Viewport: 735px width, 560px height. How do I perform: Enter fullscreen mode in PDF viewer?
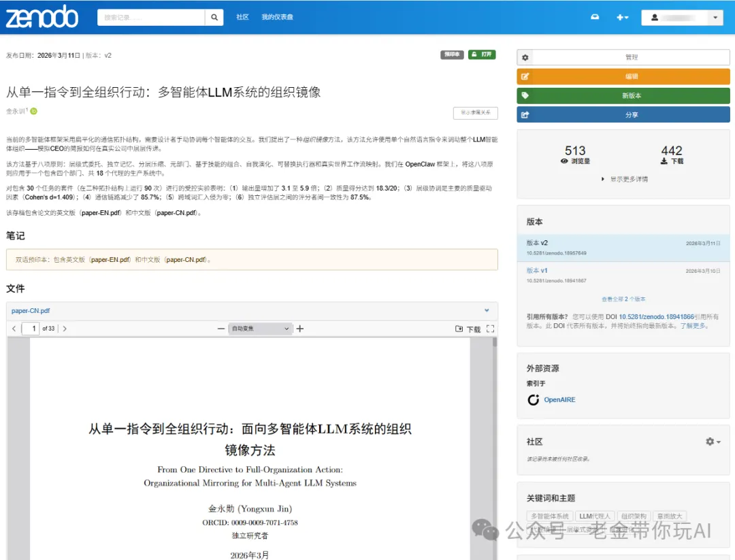pyautogui.click(x=490, y=329)
